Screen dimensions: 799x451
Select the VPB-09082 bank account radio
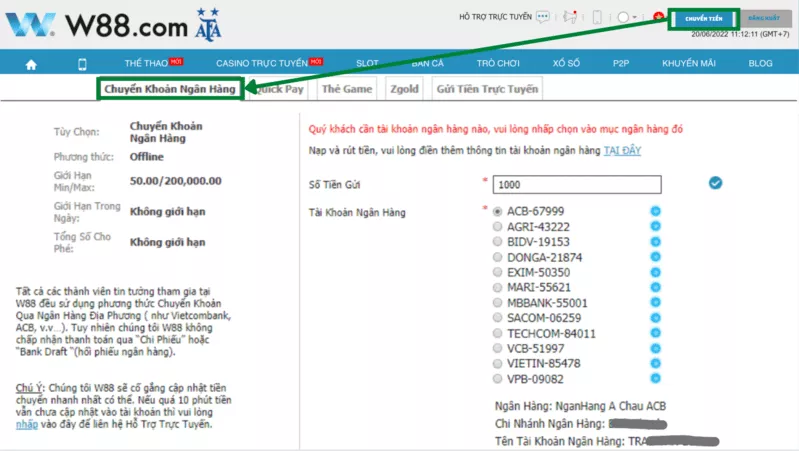tap(497, 379)
